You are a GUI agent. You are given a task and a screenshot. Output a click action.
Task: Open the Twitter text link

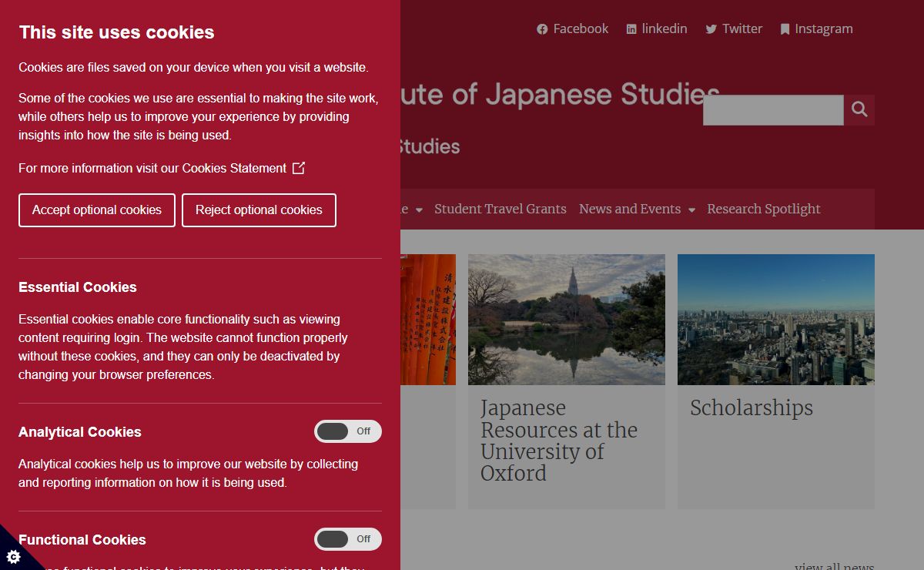pos(742,28)
